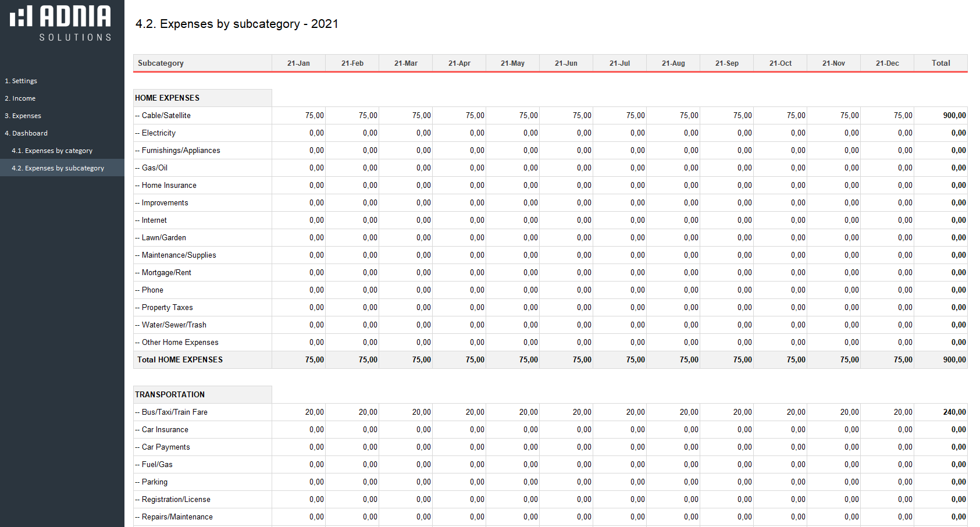Select the 21-Jan column header
Screen dimensions: 980x527
click(298, 63)
